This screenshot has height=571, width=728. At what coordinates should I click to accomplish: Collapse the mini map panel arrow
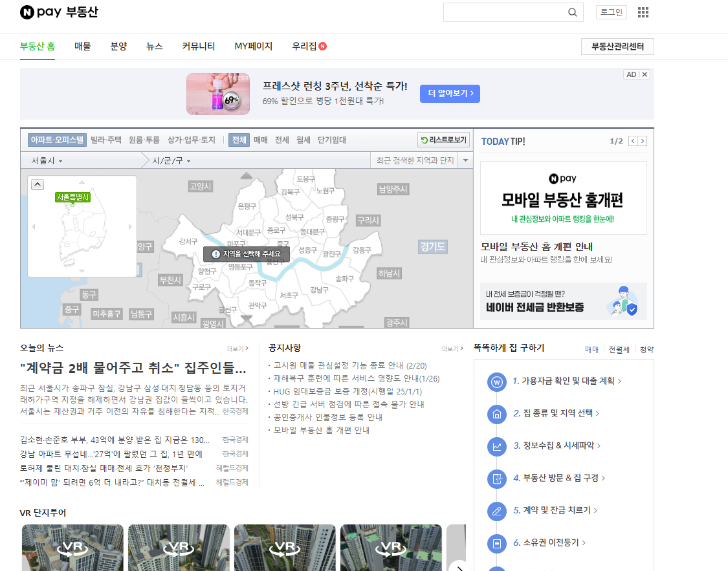point(38,184)
